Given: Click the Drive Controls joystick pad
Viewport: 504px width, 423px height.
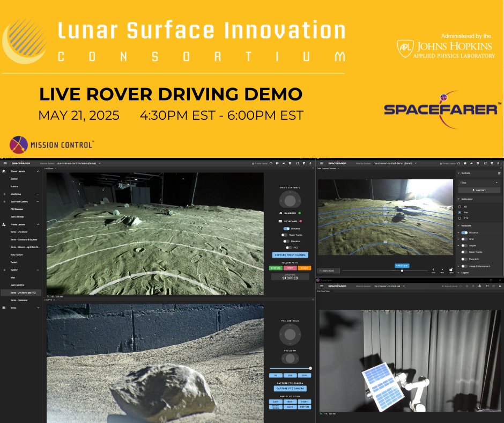Looking at the screenshot, I should (x=290, y=201).
